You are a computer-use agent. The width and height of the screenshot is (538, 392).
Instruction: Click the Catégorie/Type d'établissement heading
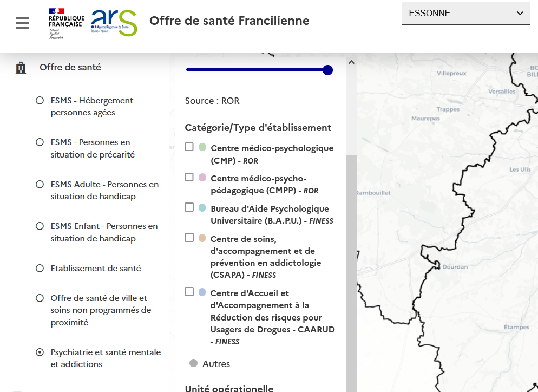(x=258, y=128)
